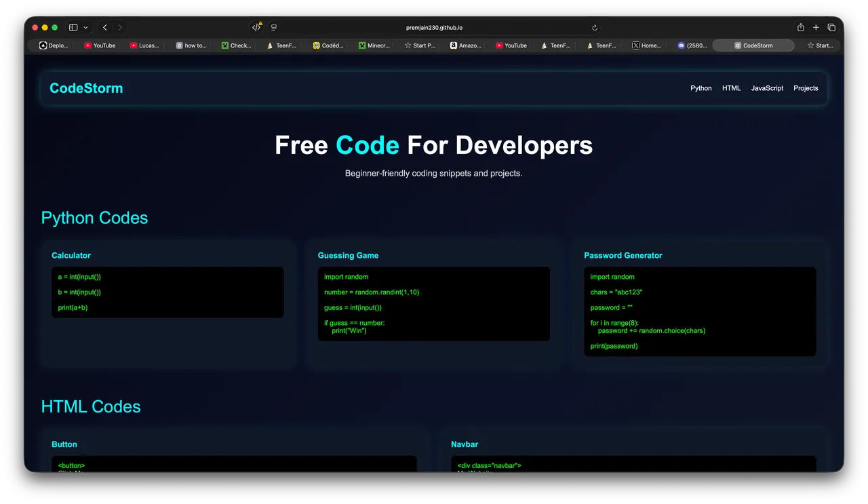This screenshot has width=868, height=504.
Task: Click the "guess = int(input())" code line
Action: click(x=353, y=308)
